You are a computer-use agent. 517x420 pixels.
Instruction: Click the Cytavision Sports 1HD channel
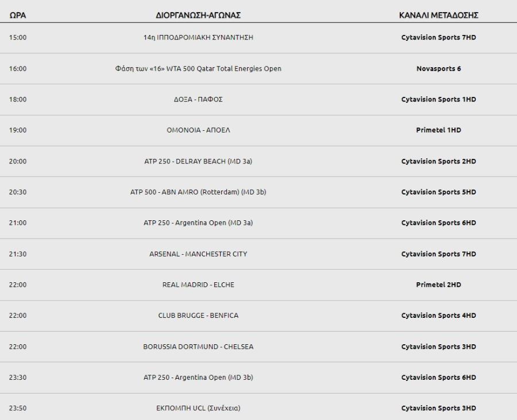point(438,100)
